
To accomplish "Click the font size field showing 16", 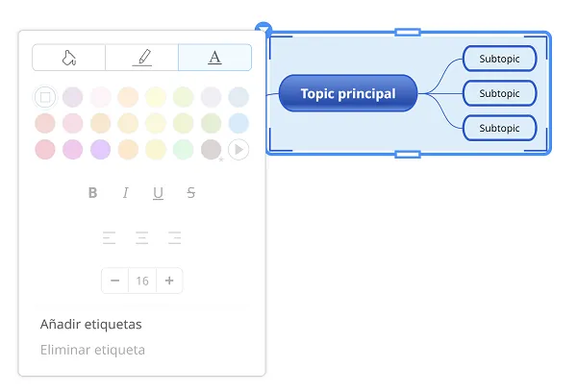I will coord(142,281).
